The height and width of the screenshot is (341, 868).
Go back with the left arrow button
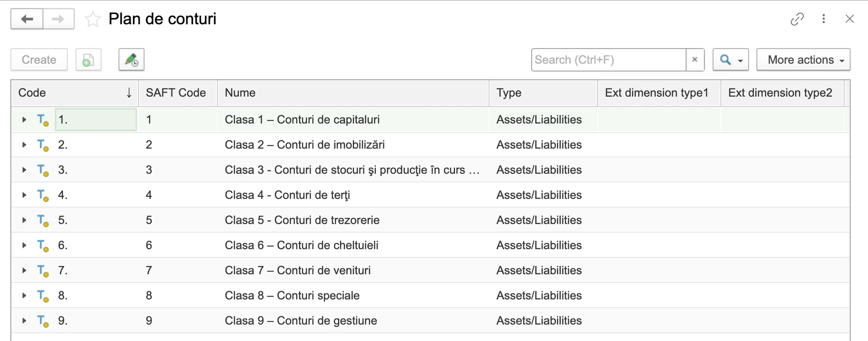point(27,19)
